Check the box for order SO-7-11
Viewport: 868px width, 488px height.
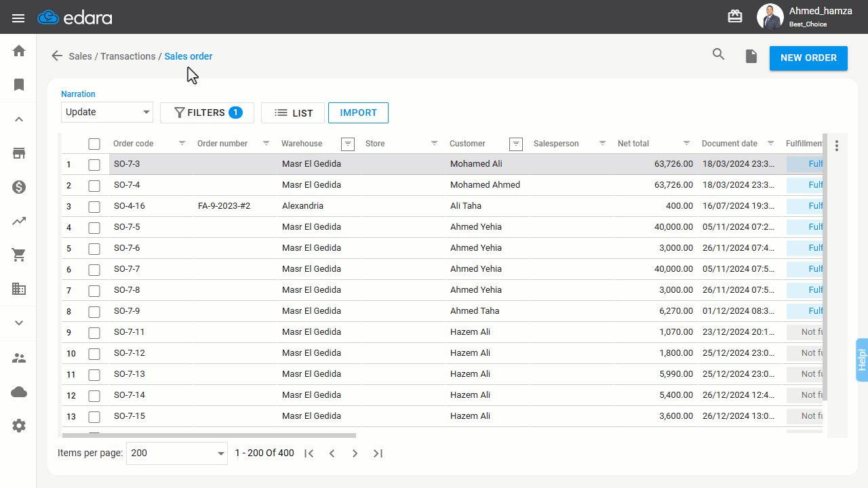coord(94,333)
